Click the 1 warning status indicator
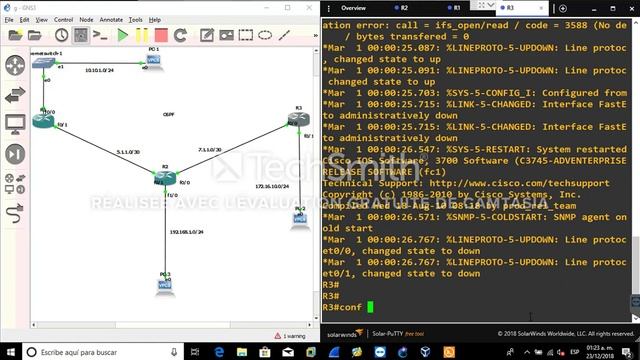Image resolution: width=640 pixels, height=360 pixels. tap(290, 336)
